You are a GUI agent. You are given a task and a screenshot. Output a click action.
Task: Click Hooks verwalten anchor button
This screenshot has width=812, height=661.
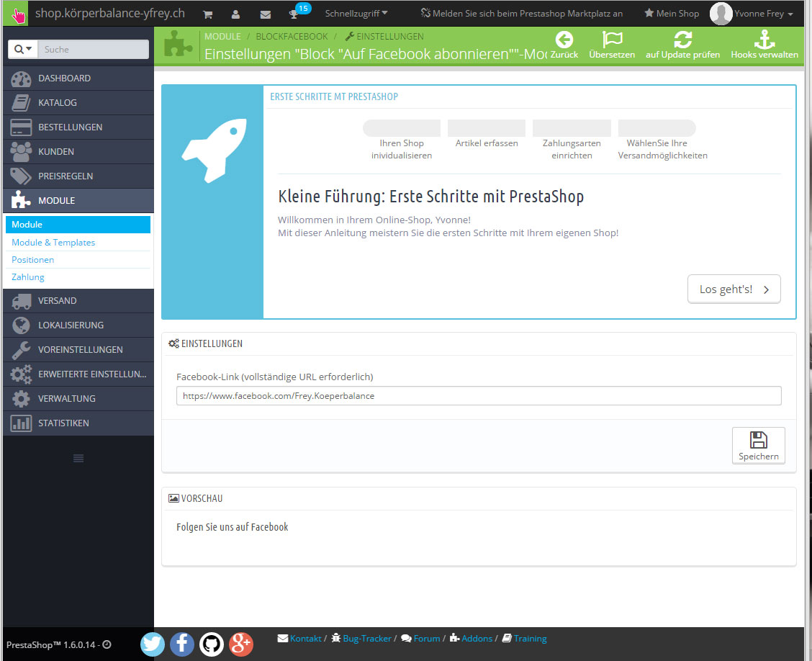[x=764, y=45]
